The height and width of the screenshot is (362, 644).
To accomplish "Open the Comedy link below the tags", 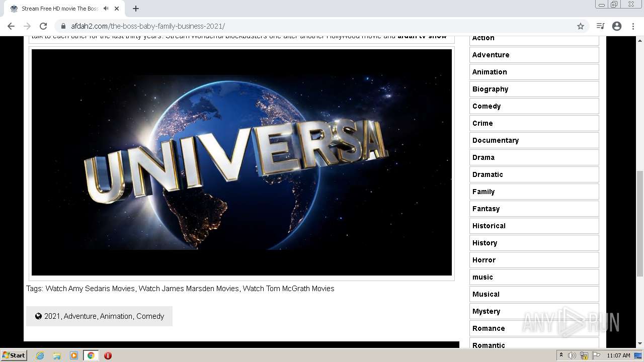I will tap(150, 316).
